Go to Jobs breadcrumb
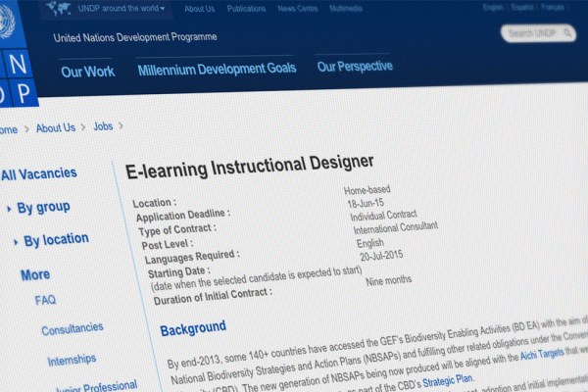 [x=103, y=126]
